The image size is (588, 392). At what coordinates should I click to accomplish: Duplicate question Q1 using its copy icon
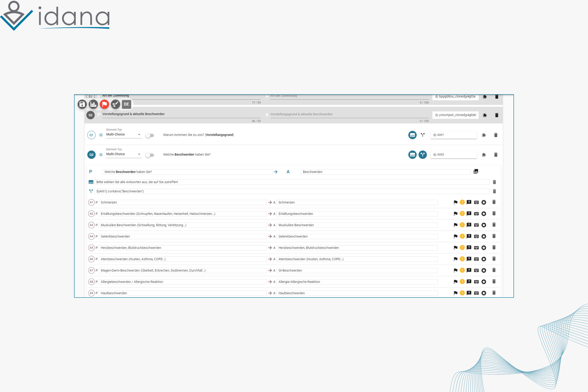point(484,135)
